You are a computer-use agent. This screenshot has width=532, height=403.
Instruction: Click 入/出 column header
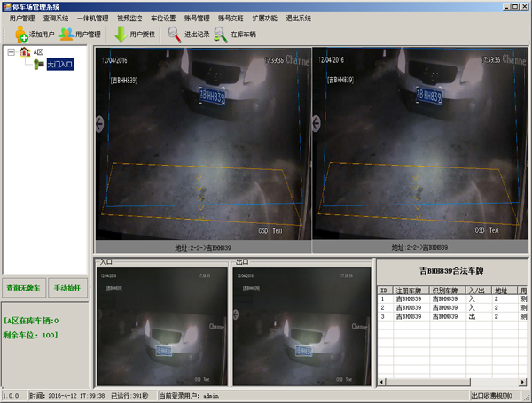(x=479, y=291)
